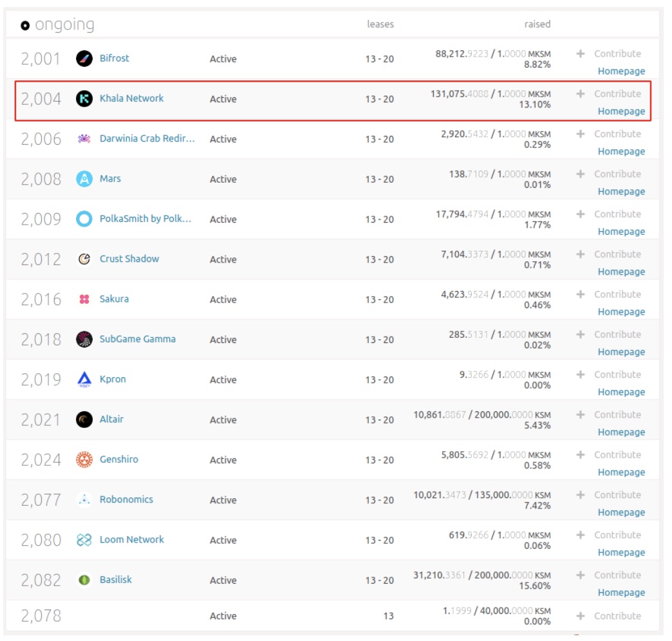Select the Mars name link
Image resolution: width=672 pixels, height=641 pixels.
(x=110, y=178)
